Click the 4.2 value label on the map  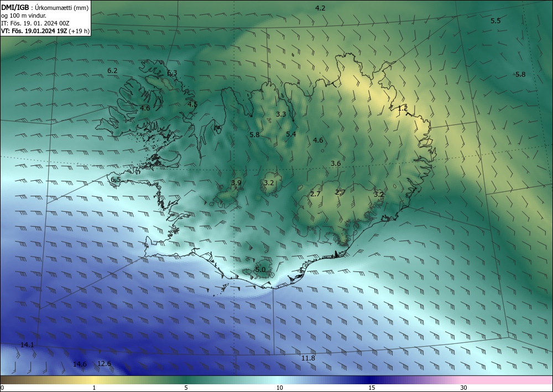(x=320, y=8)
